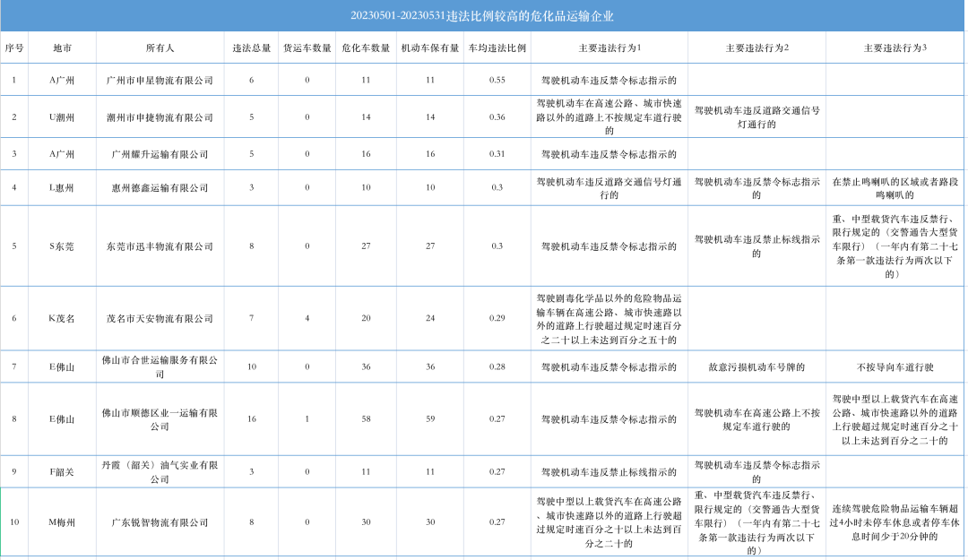Viewport: 968px width, 560px height.
Task: Click the 主要违法行为3 column header
Action: click(895, 47)
